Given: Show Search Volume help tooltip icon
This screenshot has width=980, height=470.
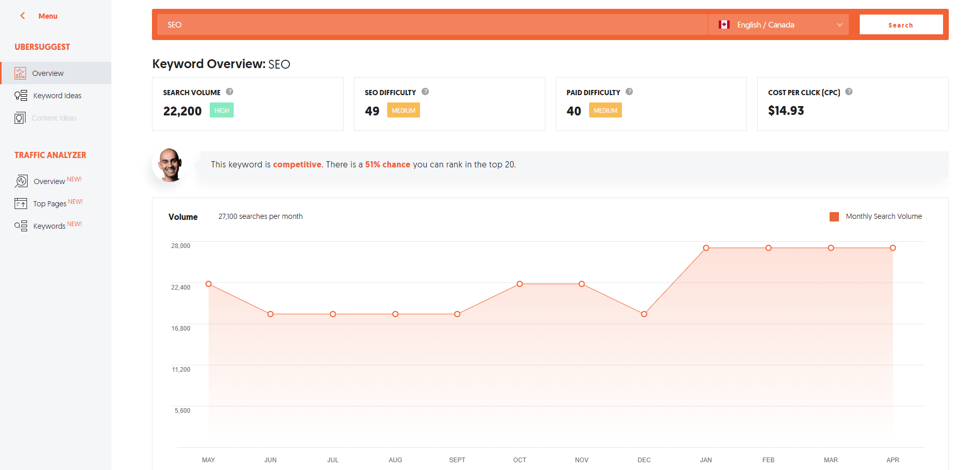Looking at the screenshot, I should pos(230,92).
